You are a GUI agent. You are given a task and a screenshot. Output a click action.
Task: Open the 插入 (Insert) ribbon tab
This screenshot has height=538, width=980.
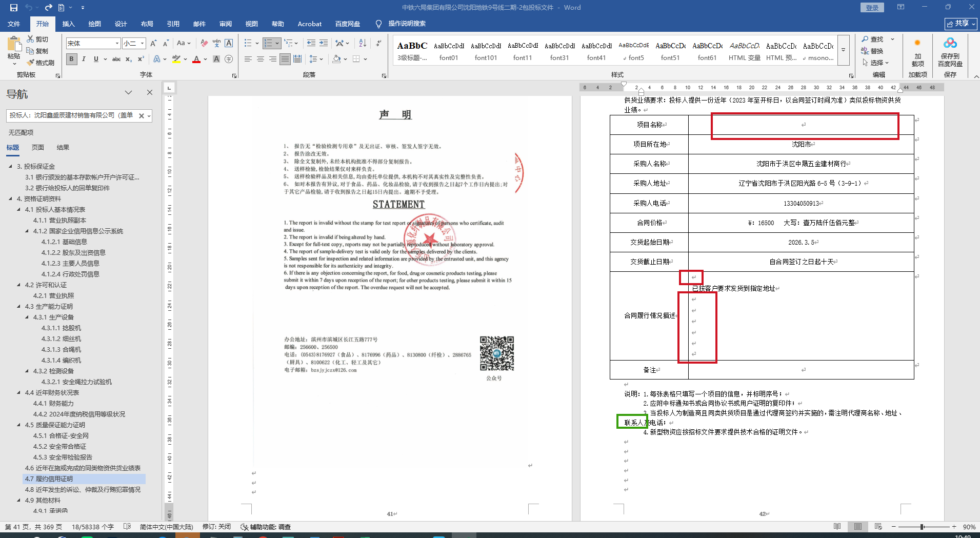click(x=68, y=24)
